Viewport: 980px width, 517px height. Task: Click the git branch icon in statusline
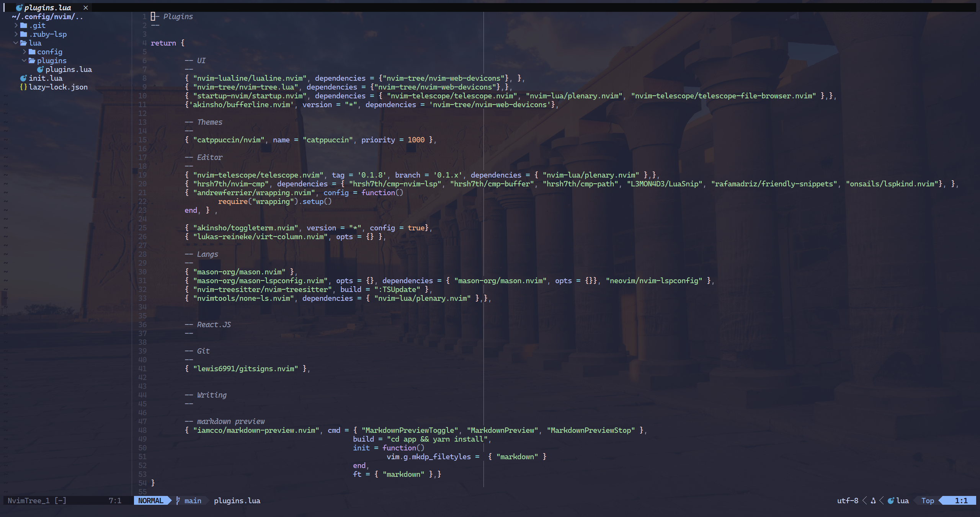click(x=178, y=501)
